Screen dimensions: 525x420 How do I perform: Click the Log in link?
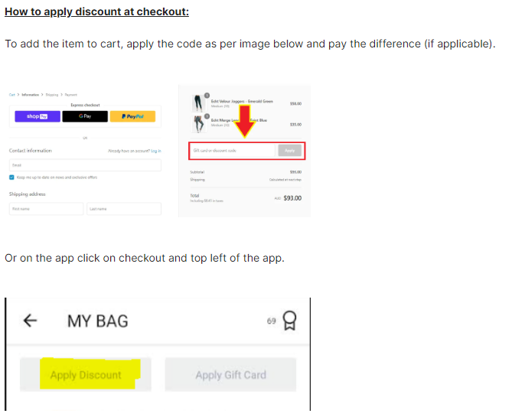point(156,151)
